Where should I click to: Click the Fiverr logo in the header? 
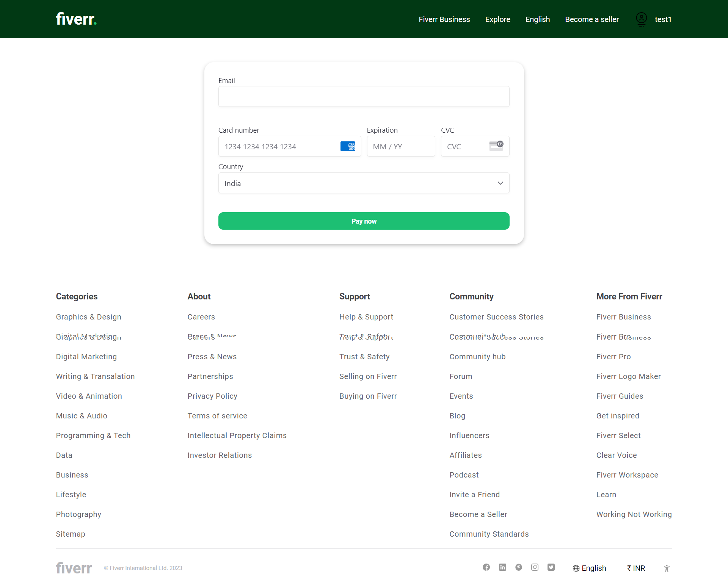[76, 18]
